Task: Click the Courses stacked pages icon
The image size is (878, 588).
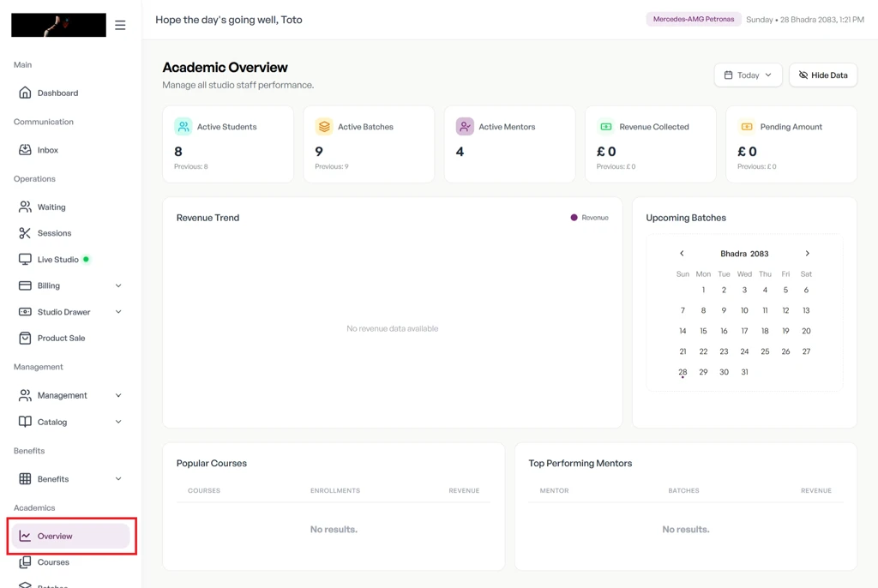Action: [25, 561]
